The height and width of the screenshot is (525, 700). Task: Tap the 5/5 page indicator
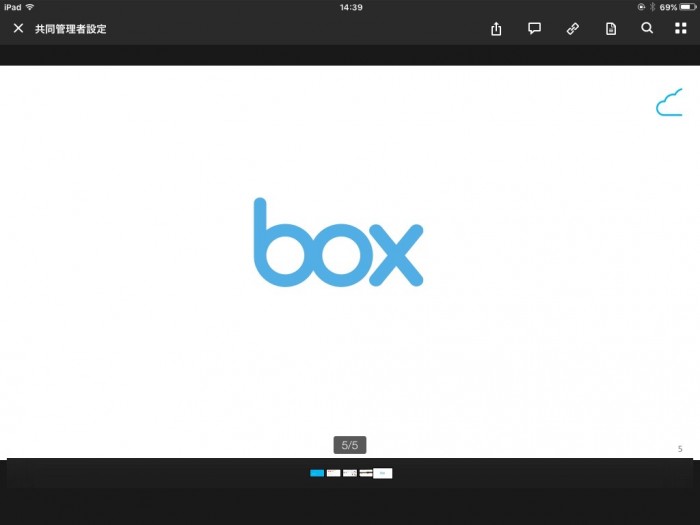coord(350,445)
